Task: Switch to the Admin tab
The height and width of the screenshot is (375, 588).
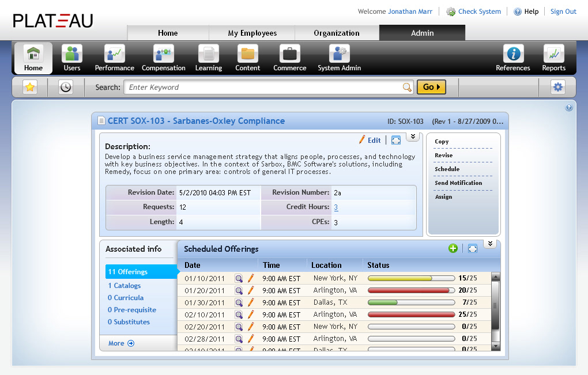Action: point(422,33)
